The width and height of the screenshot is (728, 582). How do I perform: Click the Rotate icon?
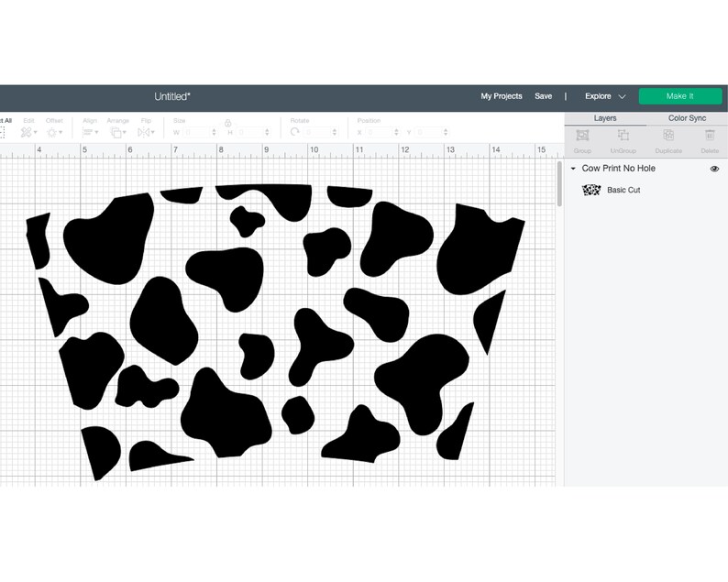coord(295,132)
